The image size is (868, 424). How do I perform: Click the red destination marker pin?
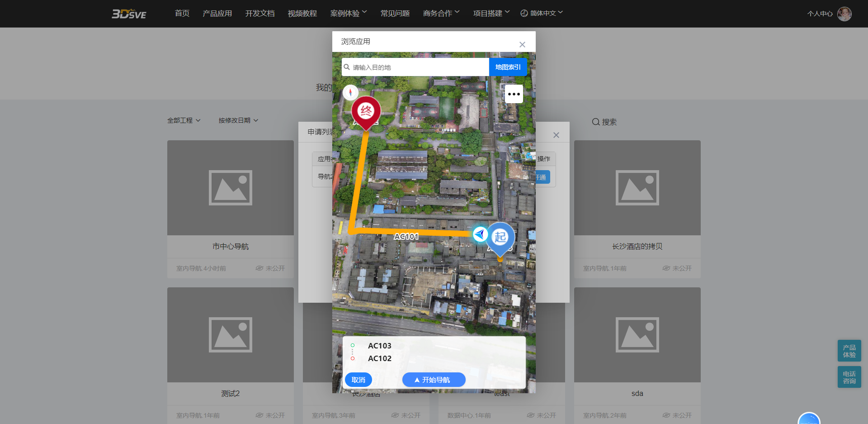366,111
